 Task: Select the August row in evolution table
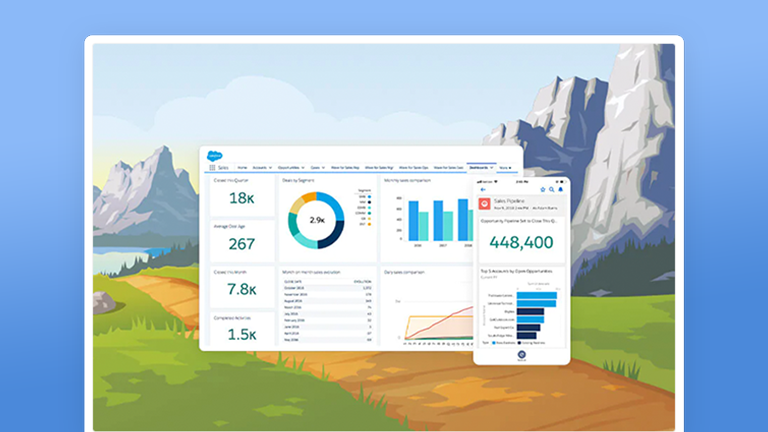point(327,301)
